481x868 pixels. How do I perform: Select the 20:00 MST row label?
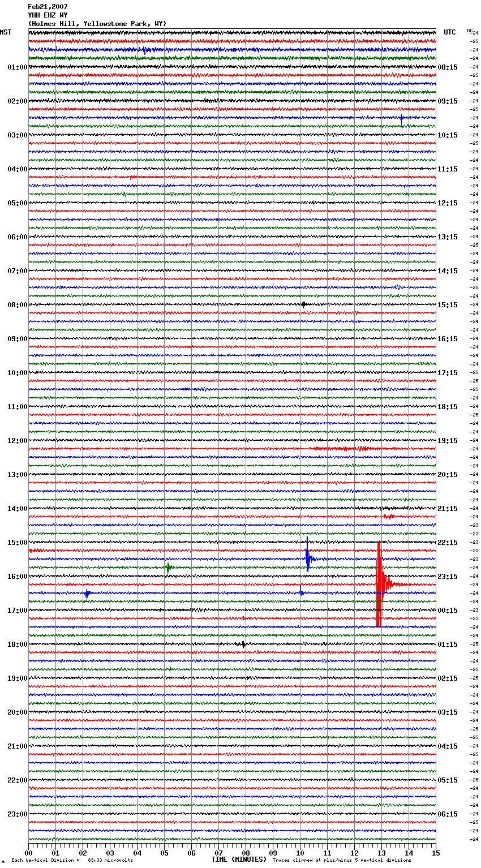click(x=17, y=712)
